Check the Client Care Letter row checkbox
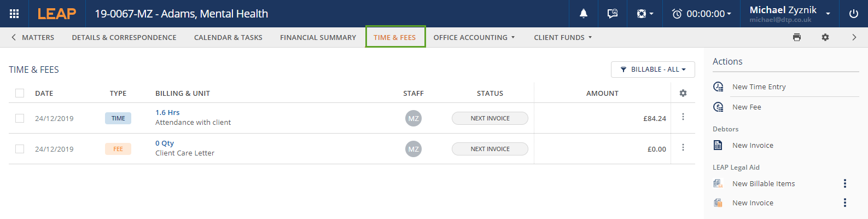 [x=20, y=149]
